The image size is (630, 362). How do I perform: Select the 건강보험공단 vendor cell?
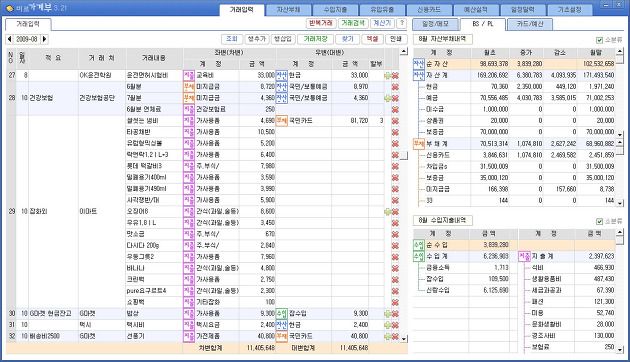coord(102,98)
